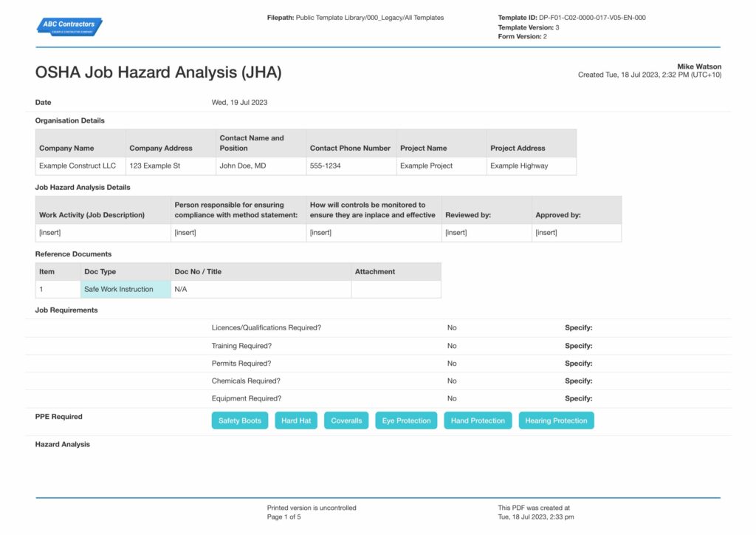Click the PPE Required label
The width and height of the screenshot is (756, 535).
(59, 416)
